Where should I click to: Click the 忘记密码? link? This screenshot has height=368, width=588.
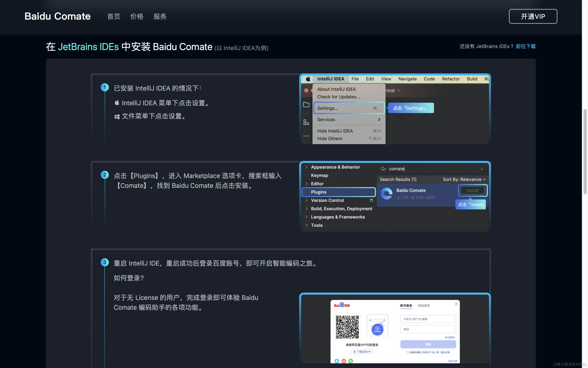point(450,337)
